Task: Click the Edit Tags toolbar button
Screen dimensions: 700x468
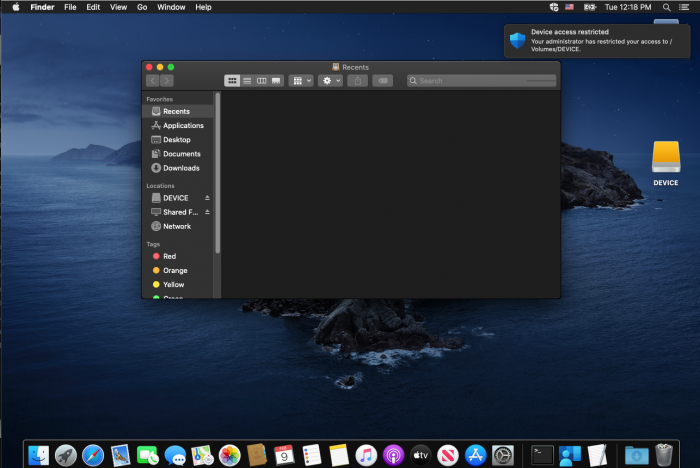Action: tap(382, 80)
